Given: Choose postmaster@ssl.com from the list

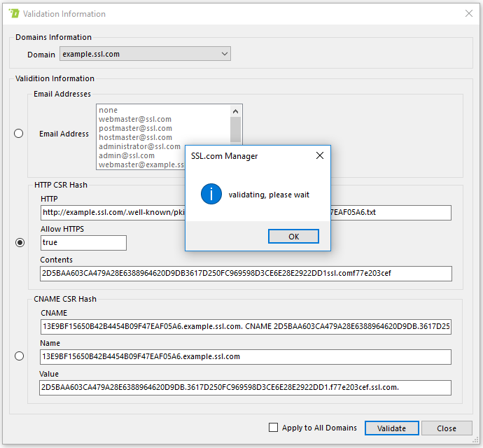Looking at the screenshot, I should (x=135, y=128).
